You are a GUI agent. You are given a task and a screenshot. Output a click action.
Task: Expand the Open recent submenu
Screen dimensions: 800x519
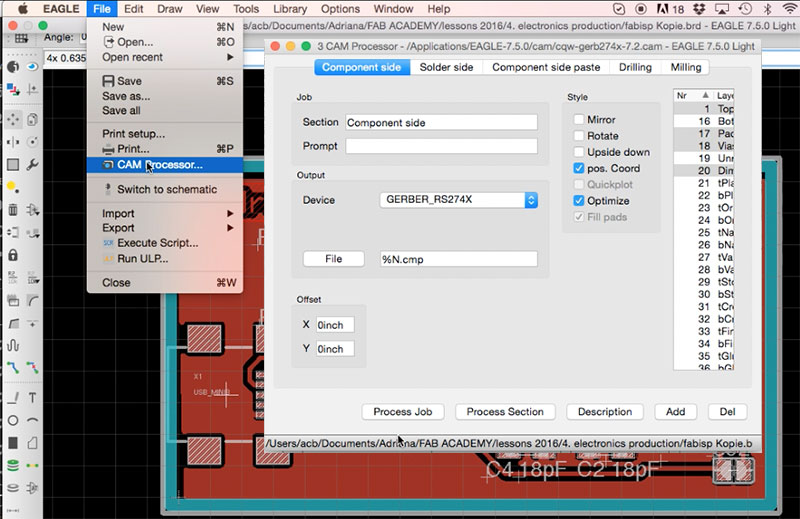point(167,57)
